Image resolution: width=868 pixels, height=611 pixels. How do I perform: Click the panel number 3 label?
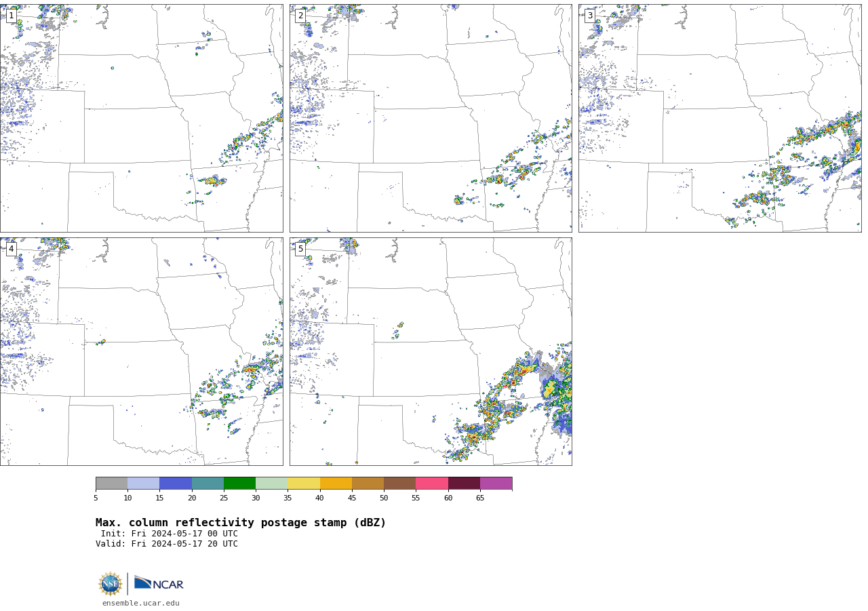590,16
